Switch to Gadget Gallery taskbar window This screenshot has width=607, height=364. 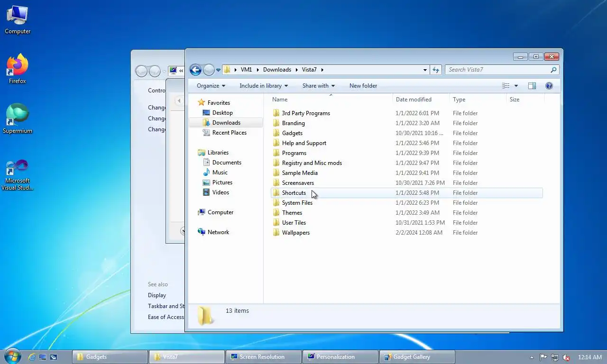tap(418, 357)
